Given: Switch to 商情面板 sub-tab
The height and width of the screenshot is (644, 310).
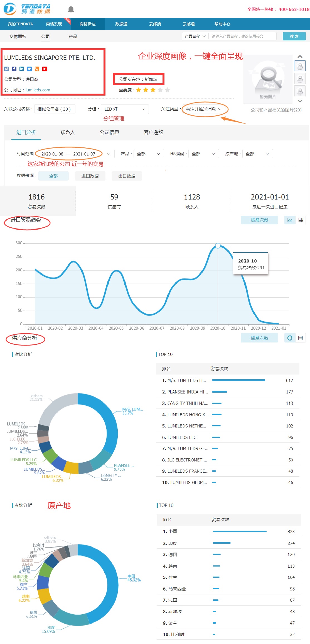Looking at the screenshot, I should pyautogui.click(x=18, y=36).
